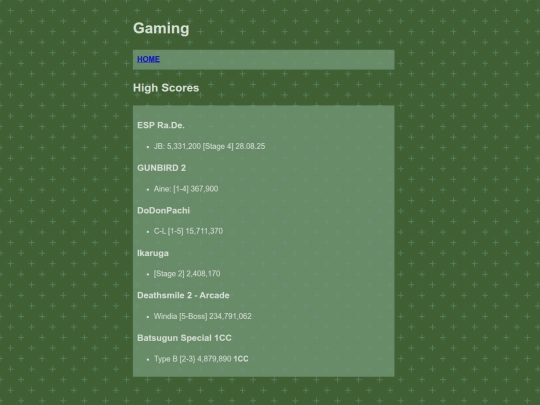Screen dimensions: 540x405
Task: Select the C-L [1-5] 15,711,370 entry
Action: pyautogui.click(x=188, y=231)
